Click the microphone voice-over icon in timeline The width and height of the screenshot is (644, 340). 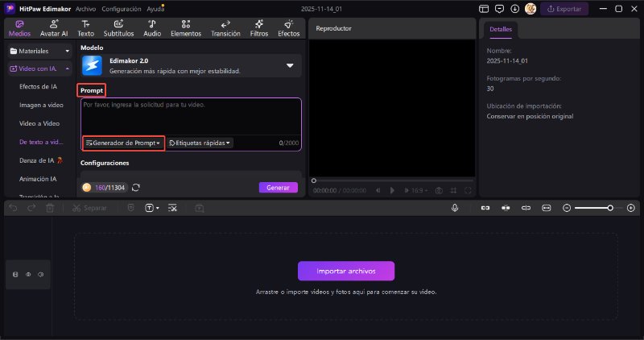click(455, 208)
